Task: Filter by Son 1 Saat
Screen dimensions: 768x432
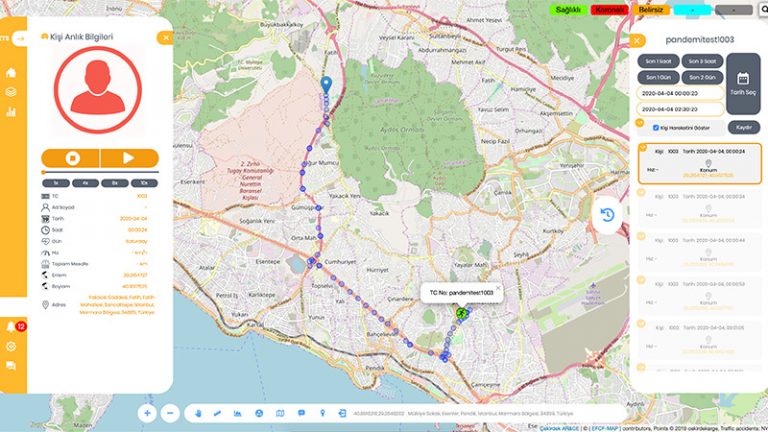Action: (x=658, y=61)
